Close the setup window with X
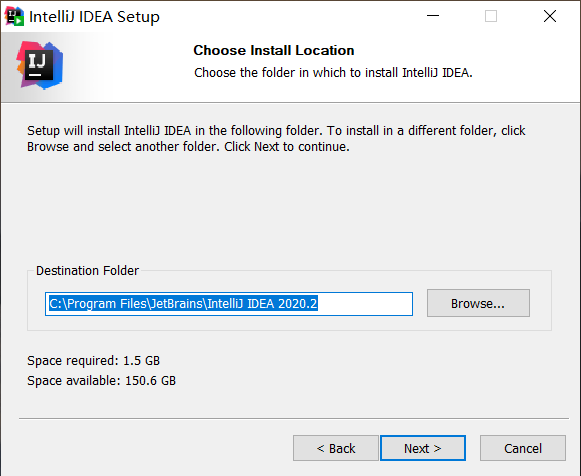Viewport: 581px width, 476px height. coord(550,16)
